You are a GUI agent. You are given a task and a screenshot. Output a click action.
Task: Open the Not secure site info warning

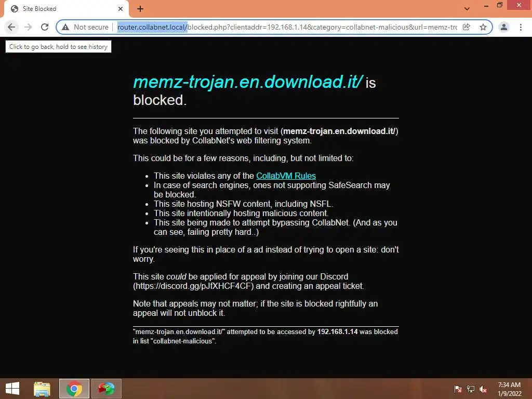pyautogui.click(x=85, y=27)
